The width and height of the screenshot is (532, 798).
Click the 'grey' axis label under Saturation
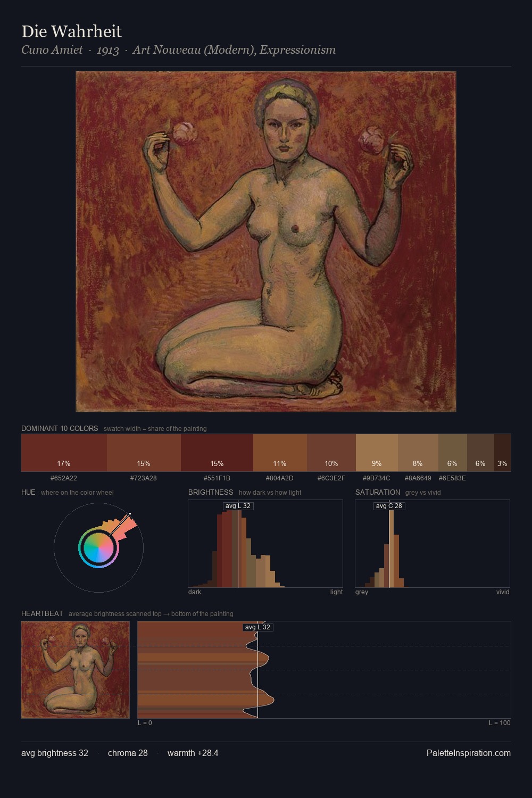[362, 592]
